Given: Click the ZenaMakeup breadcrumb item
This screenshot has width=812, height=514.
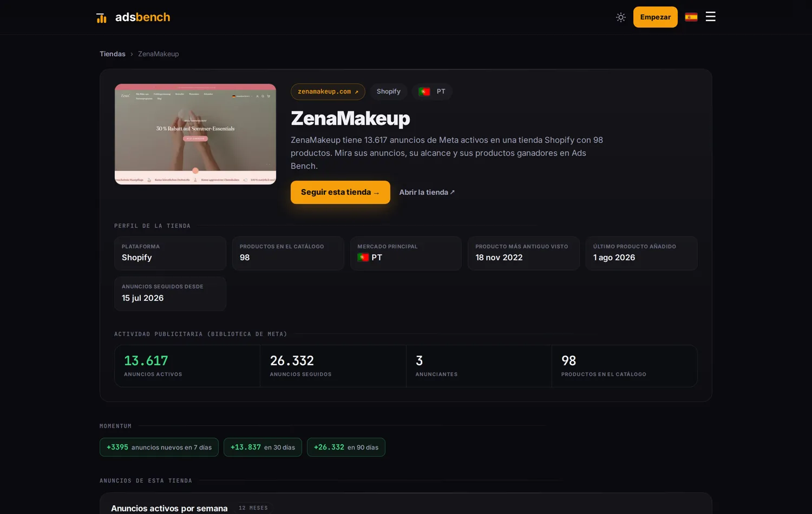Looking at the screenshot, I should pyautogui.click(x=159, y=54).
